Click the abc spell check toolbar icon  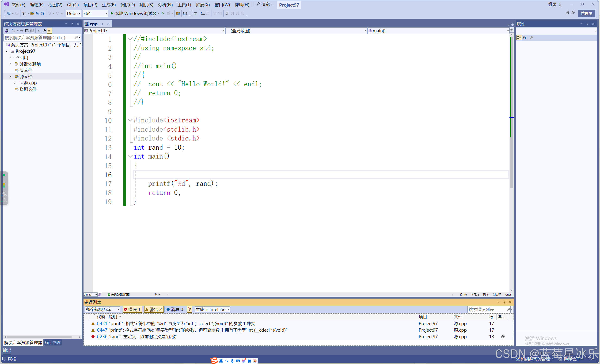[x=196, y=13]
